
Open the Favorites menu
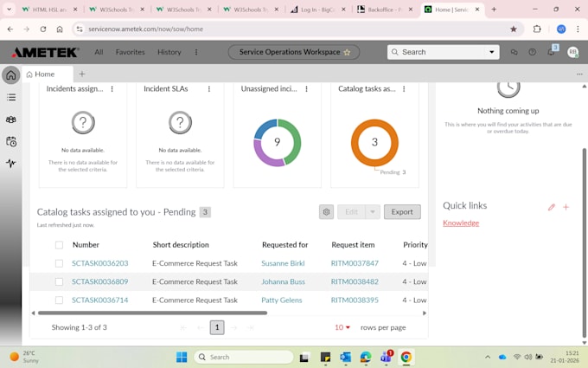click(130, 52)
